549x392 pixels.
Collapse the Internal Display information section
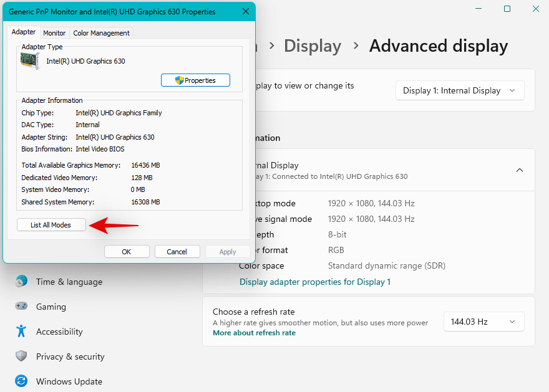(520, 170)
